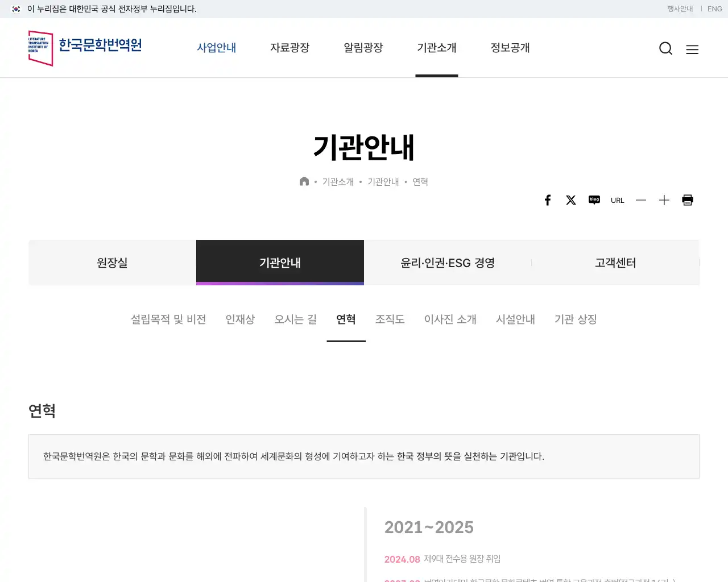Click the 연혁 section heading
728x582 pixels.
click(x=42, y=411)
